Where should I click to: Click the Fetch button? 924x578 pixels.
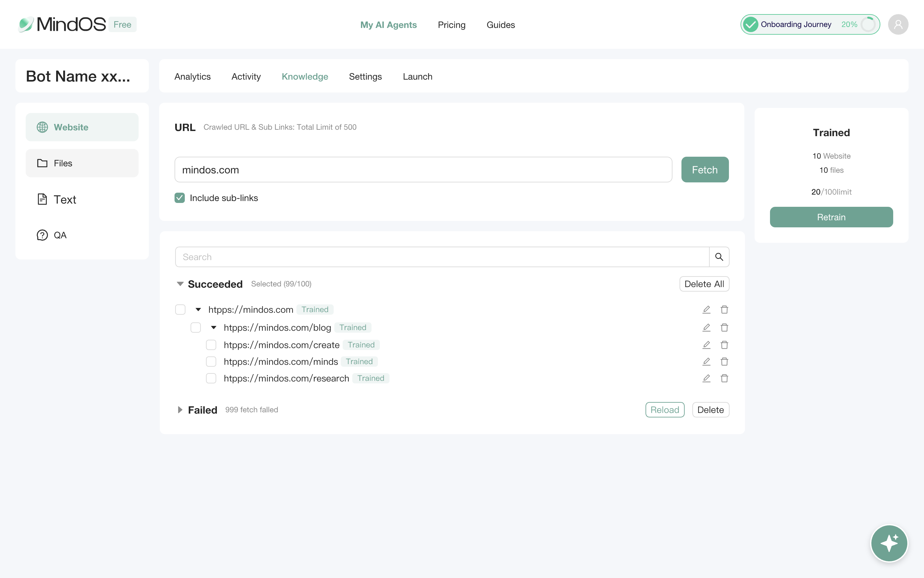[705, 169]
